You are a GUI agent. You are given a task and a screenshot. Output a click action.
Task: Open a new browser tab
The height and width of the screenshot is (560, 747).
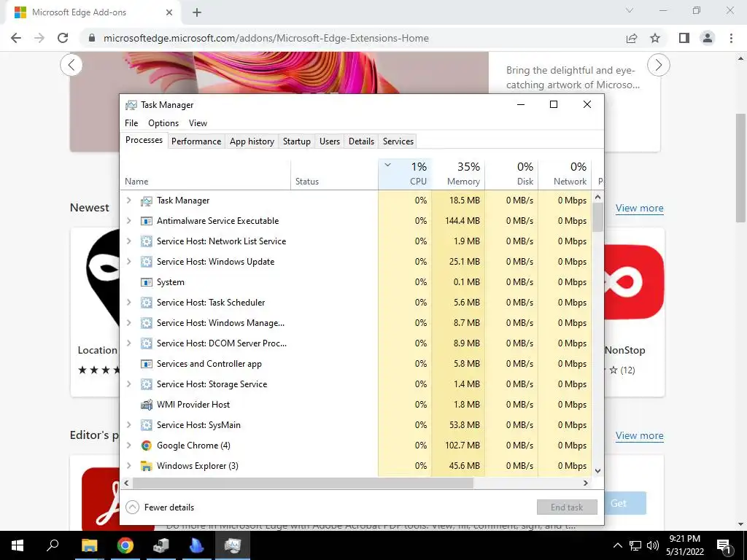[x=197, y=12]
